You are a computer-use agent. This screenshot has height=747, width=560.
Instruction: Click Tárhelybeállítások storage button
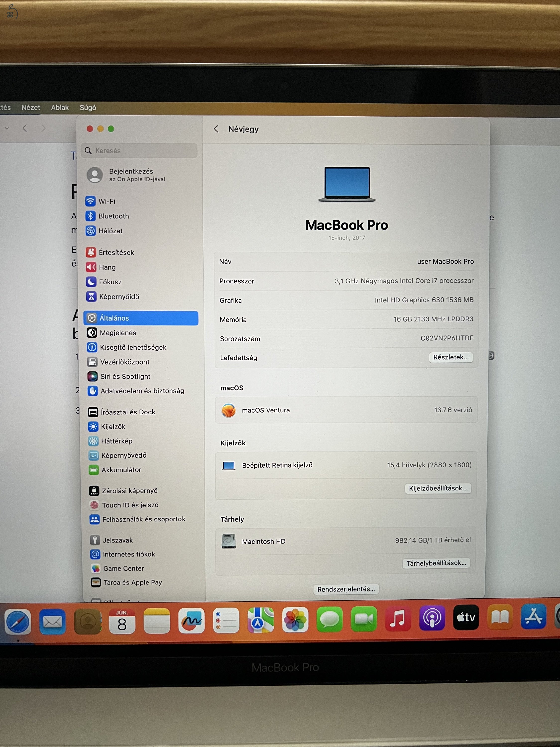pos(436,563)
